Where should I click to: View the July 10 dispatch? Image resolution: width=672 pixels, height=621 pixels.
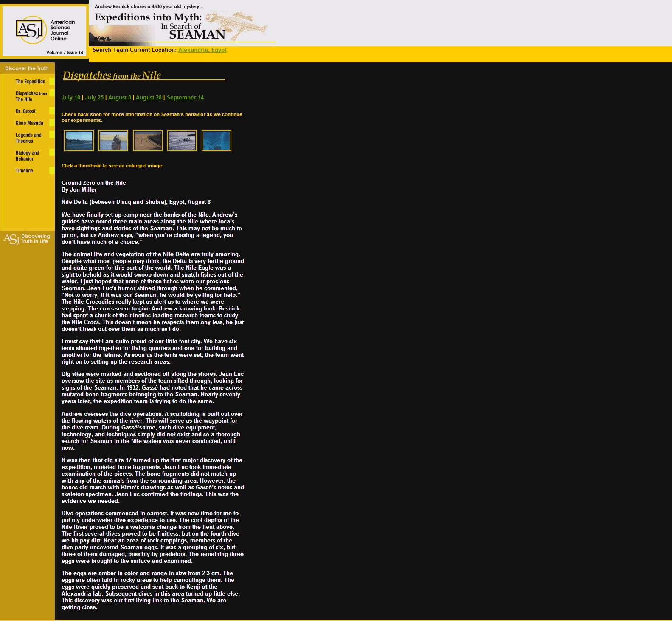tap(70, 98)
